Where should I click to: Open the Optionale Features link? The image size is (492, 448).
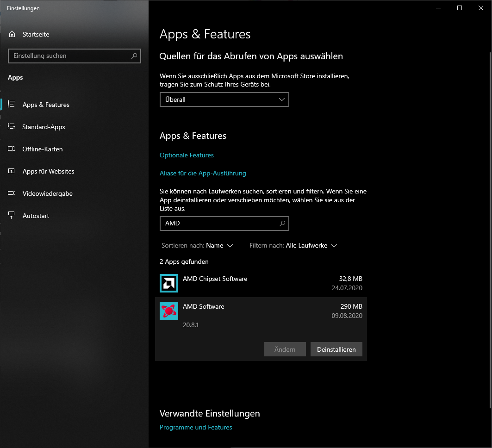[x=187, y=156]
